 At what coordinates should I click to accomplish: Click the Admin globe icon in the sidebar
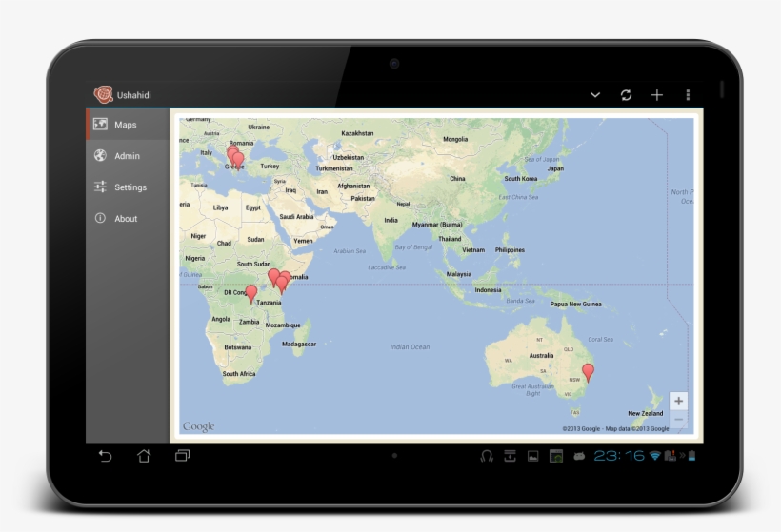pos(100,155)
